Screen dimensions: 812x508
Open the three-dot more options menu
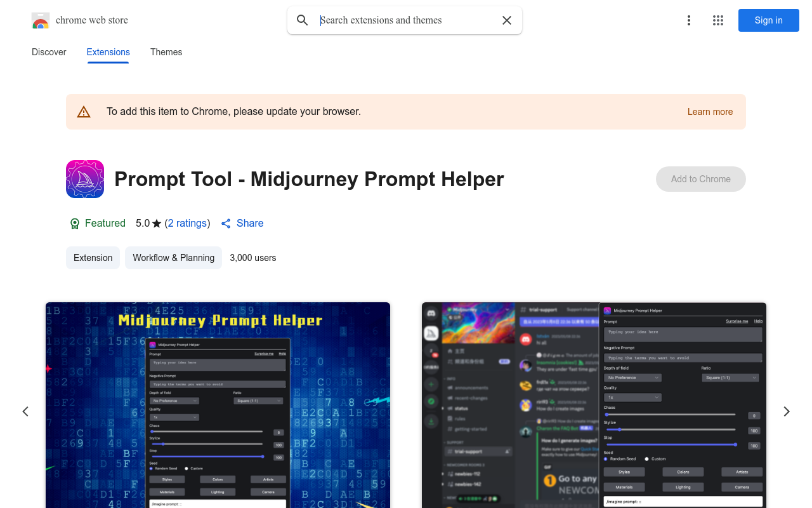point(689,20)
